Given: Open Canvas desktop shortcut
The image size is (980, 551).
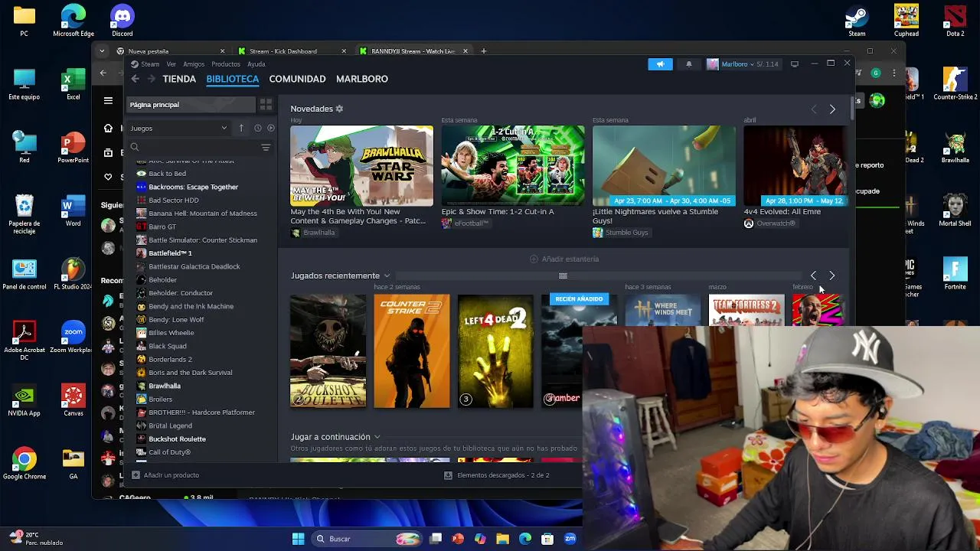Looking at the screenshot, I should [73, 400].
